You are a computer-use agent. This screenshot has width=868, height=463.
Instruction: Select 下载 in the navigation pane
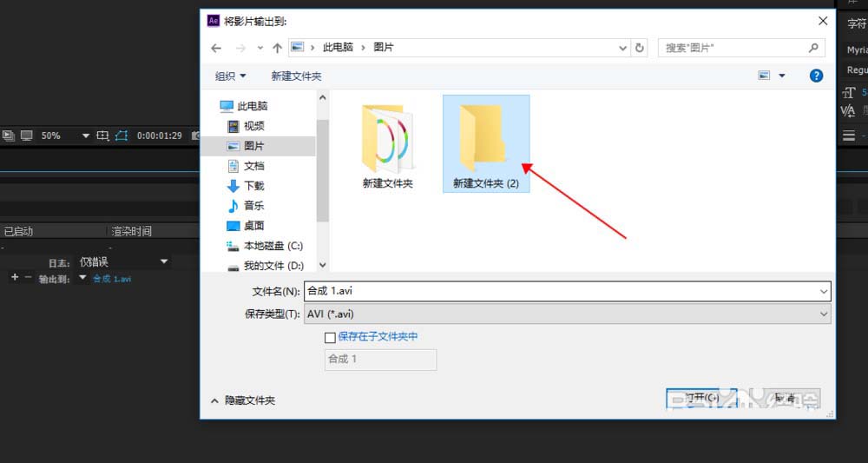[247, 186]
